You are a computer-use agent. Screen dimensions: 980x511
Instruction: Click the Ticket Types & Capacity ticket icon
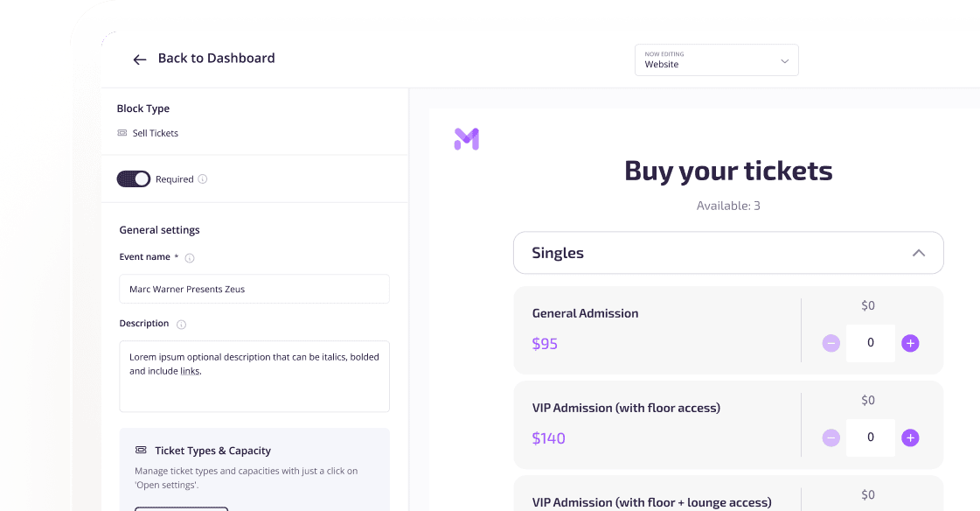point(141,450)
